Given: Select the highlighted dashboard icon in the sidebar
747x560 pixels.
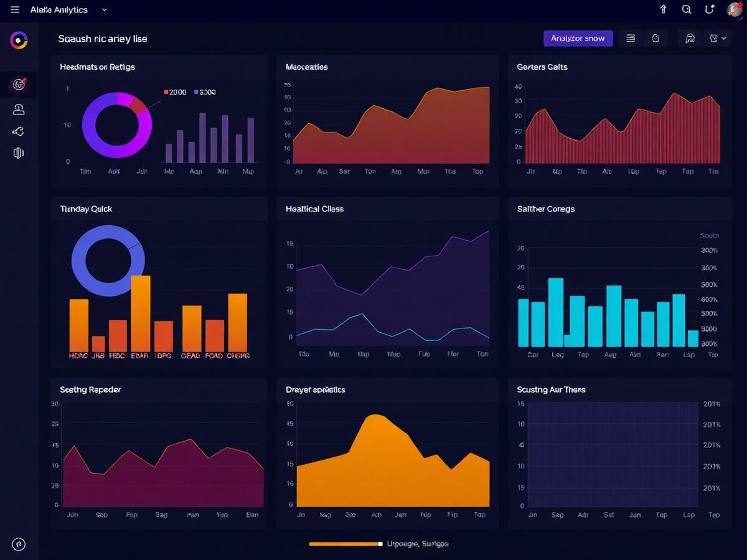Looking at the screenshot, I should tap(19, 84).
